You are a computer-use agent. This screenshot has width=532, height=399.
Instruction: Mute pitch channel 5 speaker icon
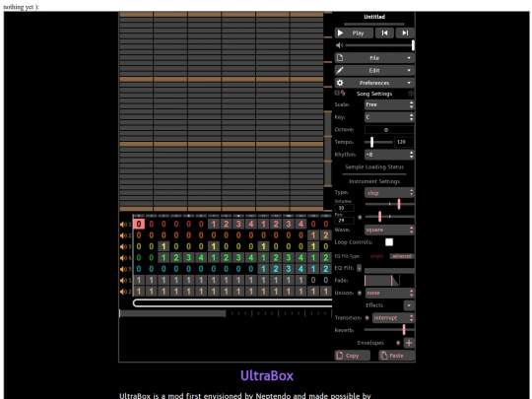click(123, 269)
